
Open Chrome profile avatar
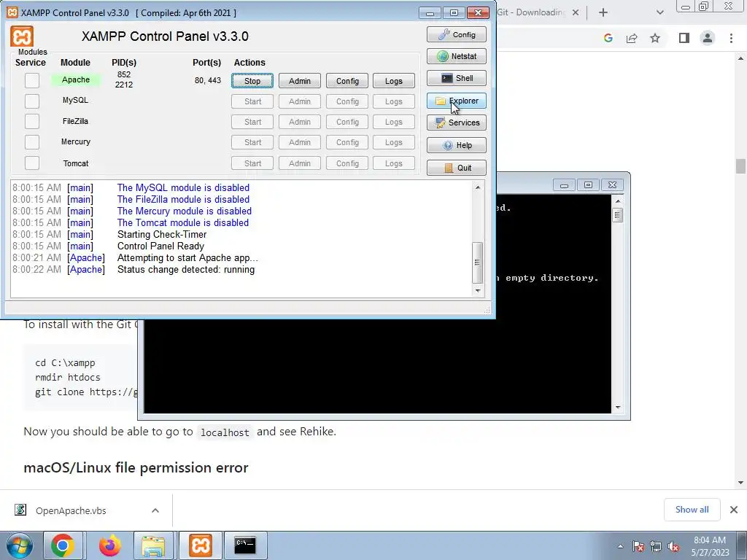pos(708,38)
